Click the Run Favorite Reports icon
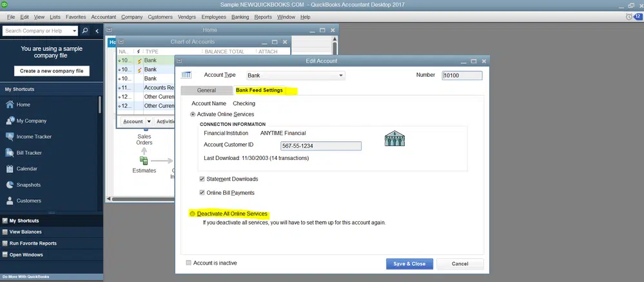The image size is (644, 282). [x=5, y=243]
